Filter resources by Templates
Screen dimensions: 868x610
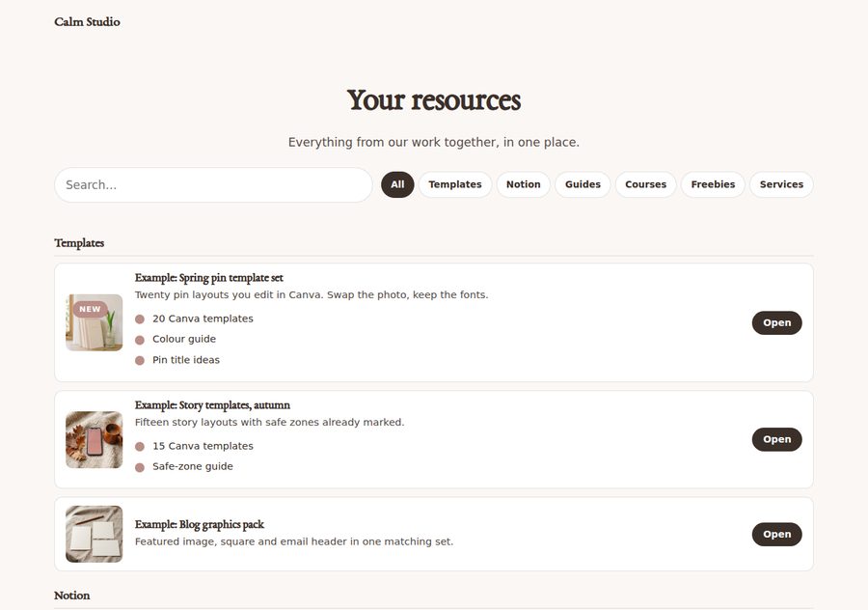[455, 184]
